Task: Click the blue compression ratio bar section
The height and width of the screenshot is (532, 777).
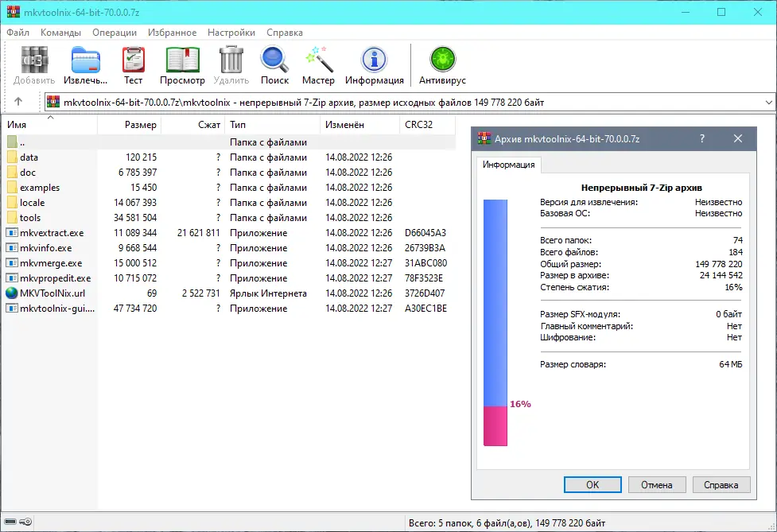Action: click(x=495, y=303)
